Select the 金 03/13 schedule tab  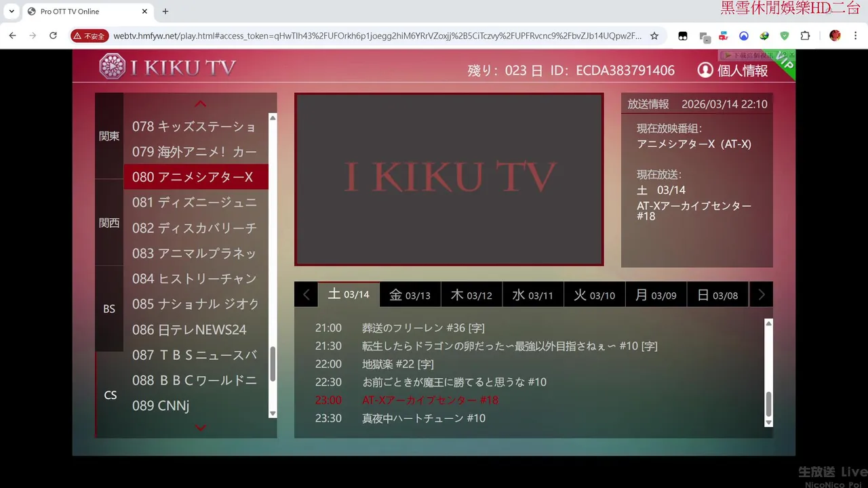point(410,295)
